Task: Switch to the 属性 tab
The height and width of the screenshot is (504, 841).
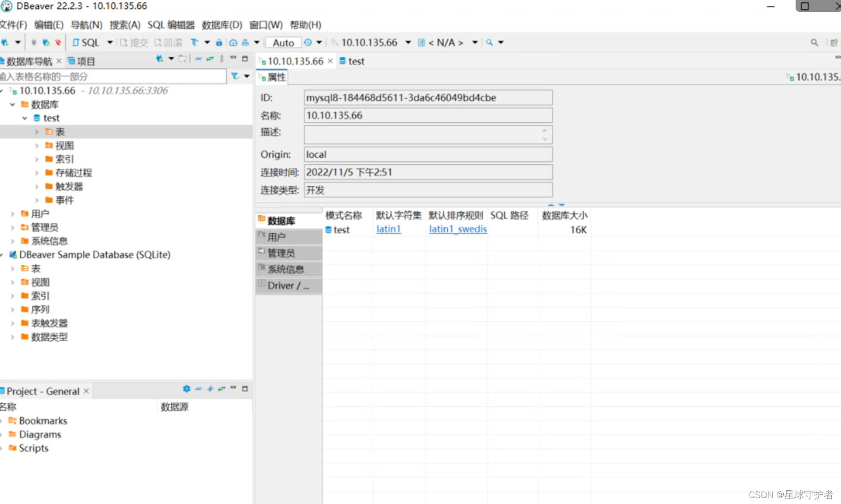Action: 272,77
